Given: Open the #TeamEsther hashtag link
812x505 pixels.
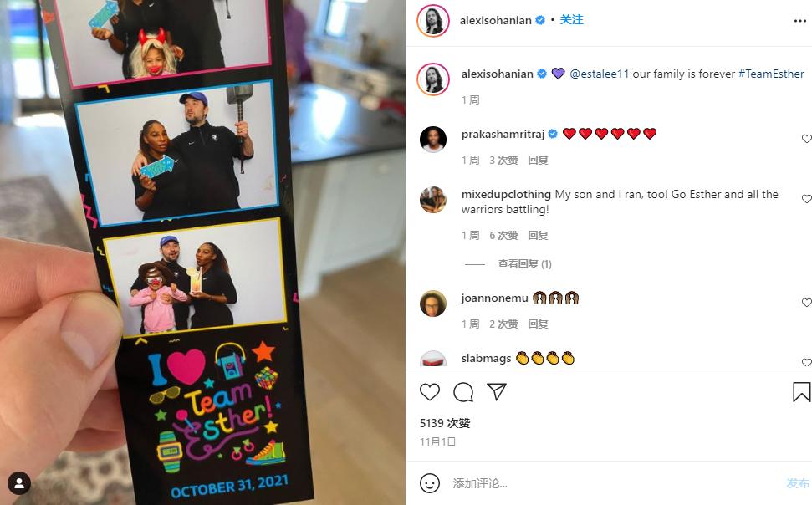Looking at the screenshot, I should point(771,74).
